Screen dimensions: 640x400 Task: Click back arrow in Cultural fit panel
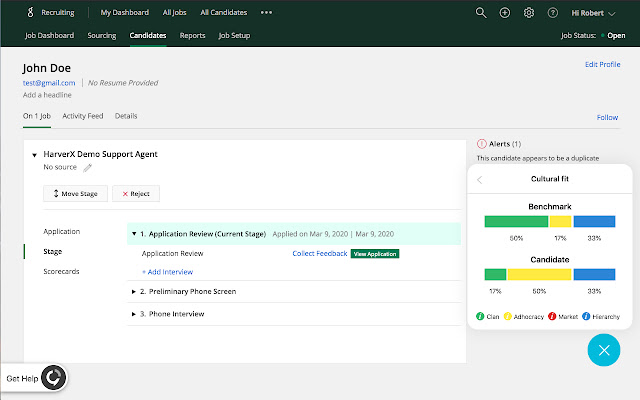[480, 180]
